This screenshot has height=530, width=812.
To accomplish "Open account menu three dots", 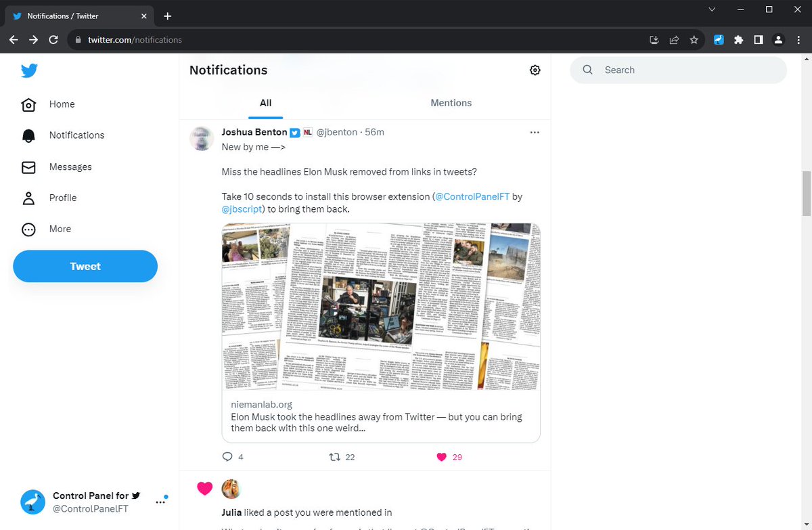I will (160, 502).
